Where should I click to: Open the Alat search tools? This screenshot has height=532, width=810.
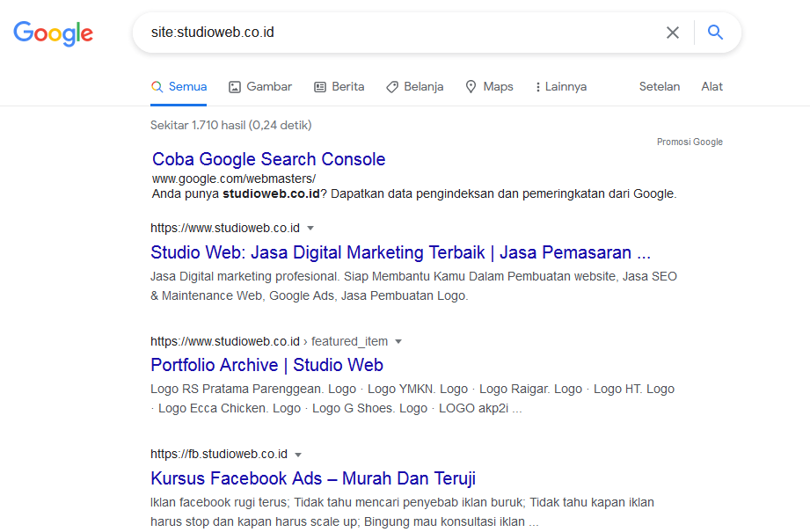[711, 87]
